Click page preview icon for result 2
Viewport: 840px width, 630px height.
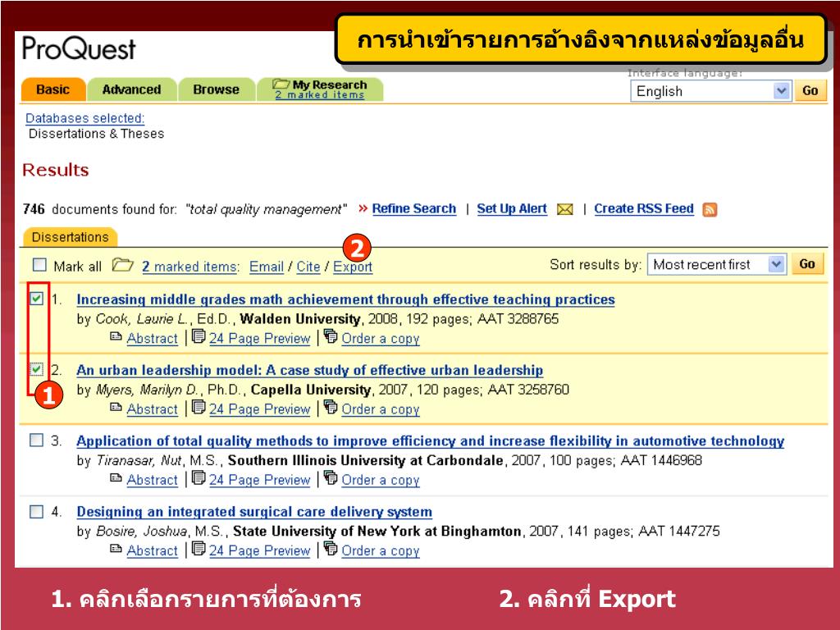pos(199,407)
